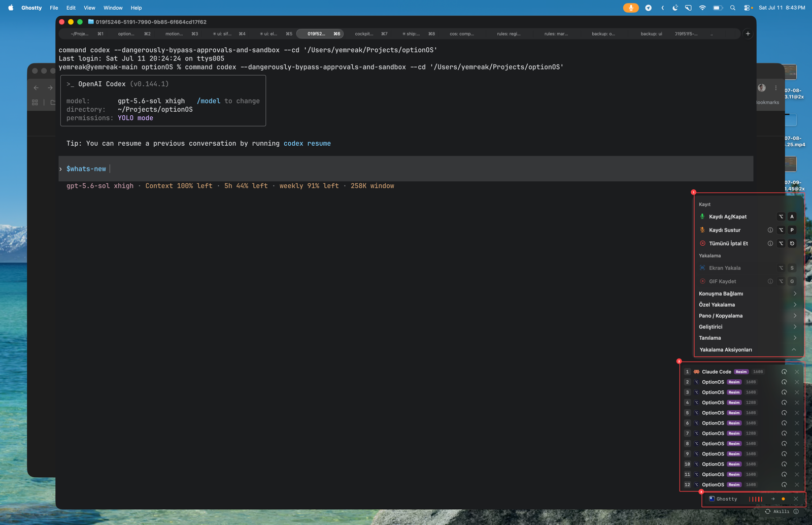Viewport: 812px width, 525px height.
Task: Open the Telegram menu bar icon
Action: coord(648,8)
